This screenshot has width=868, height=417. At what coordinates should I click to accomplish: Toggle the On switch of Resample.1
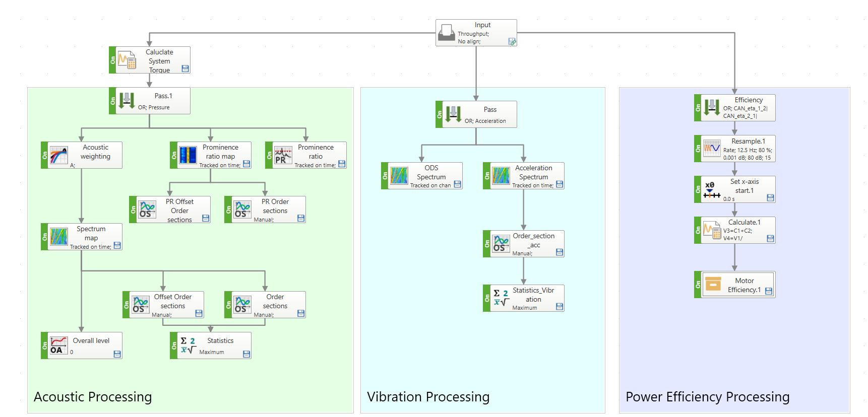point(698,149)
